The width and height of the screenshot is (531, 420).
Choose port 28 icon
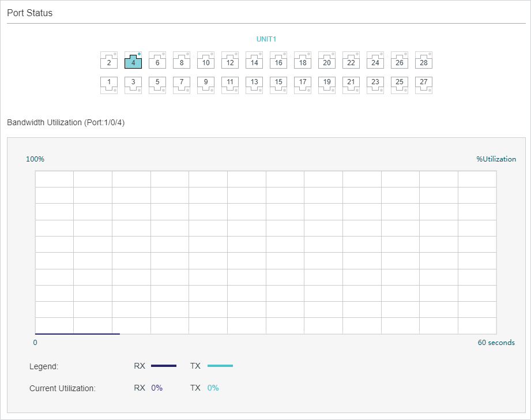424,61
